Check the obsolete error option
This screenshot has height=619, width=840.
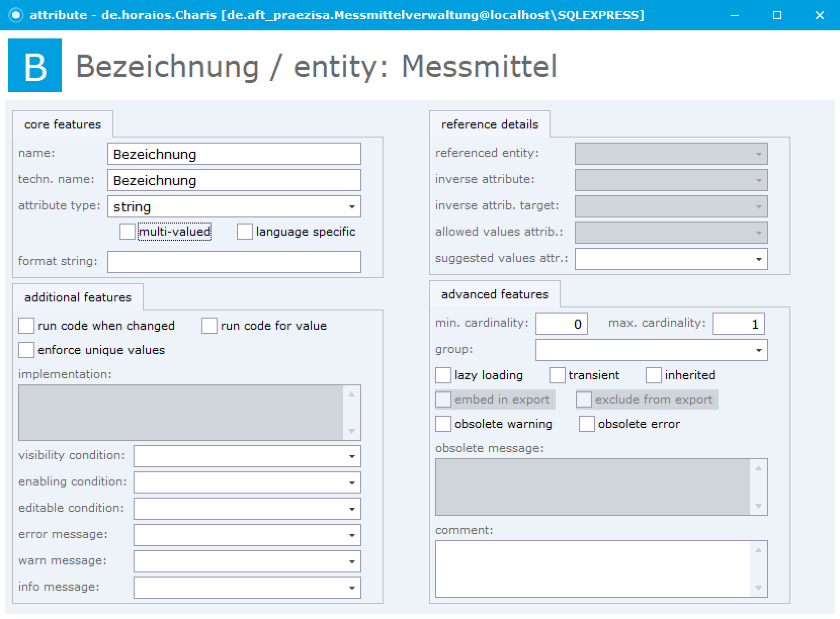tap(587, 424)
